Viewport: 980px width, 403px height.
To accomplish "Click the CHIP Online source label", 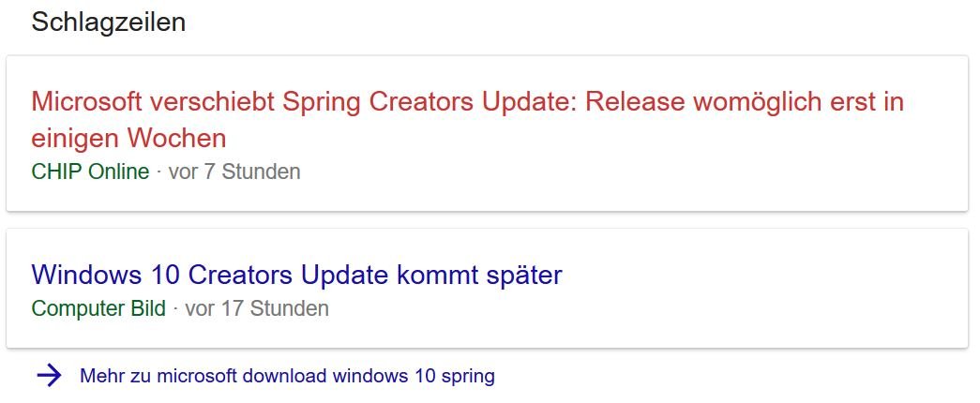I will (90, 172).
